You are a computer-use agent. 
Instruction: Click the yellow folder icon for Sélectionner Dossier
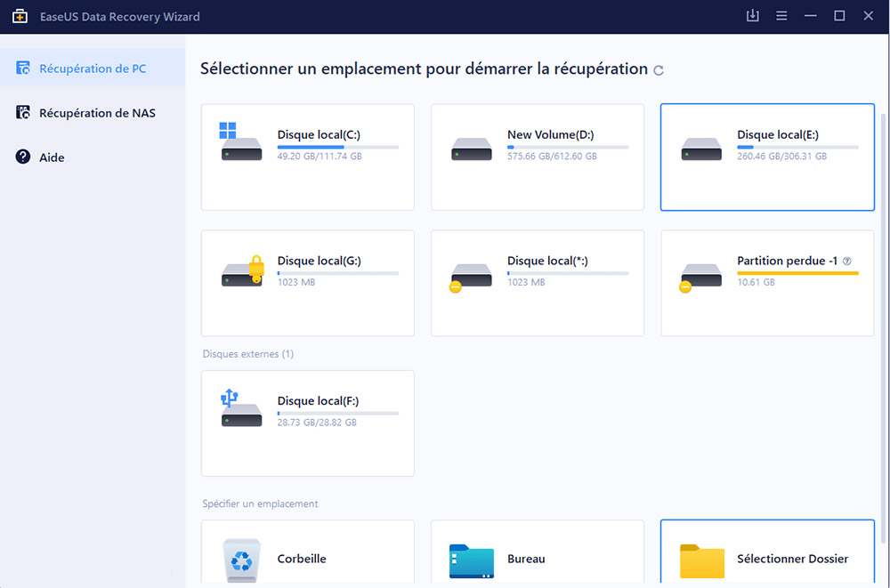[x=702, y=560]
